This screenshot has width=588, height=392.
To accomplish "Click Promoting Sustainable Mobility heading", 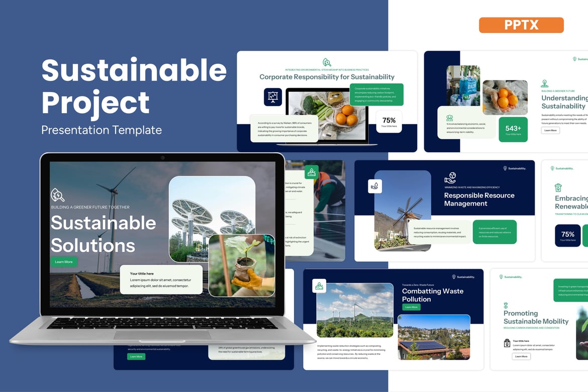I will click(536, 317).
